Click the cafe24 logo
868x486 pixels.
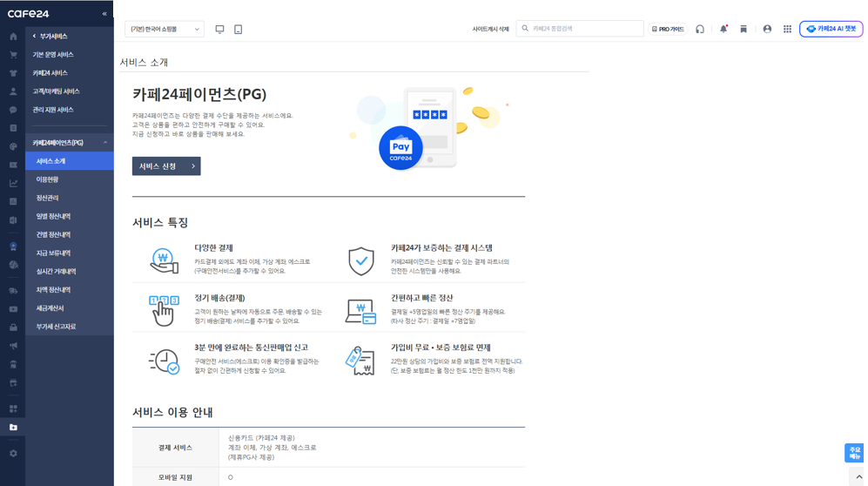pos(28,14)
